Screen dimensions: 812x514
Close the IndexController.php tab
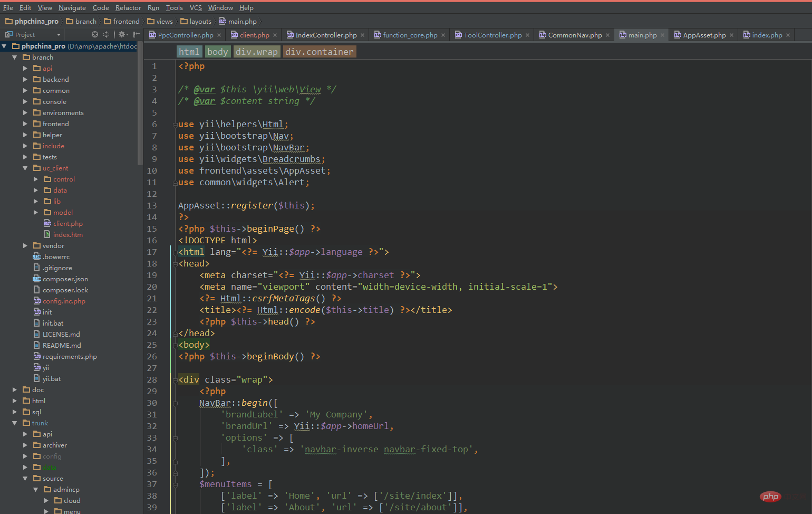coord(363,35)
